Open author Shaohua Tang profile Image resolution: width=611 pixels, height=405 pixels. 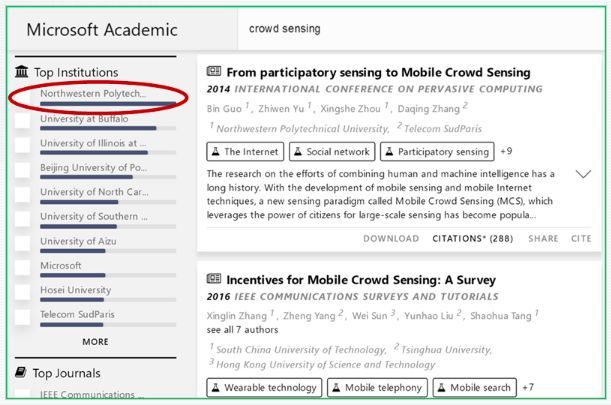coord(501,315)
